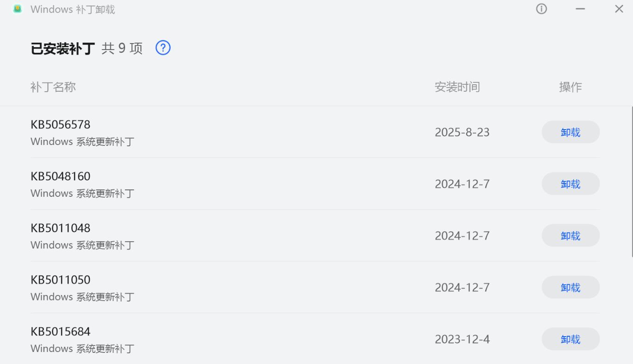Click 卸载 for KB5048160

tap(570, 184)
